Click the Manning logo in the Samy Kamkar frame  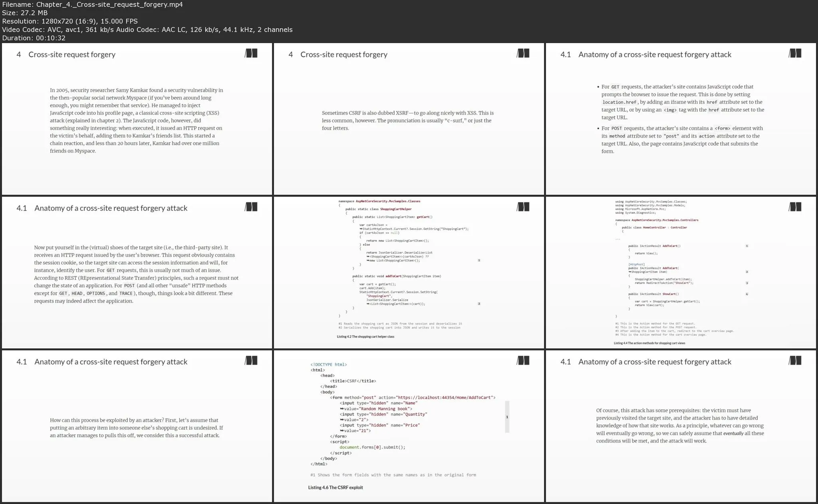251,53
